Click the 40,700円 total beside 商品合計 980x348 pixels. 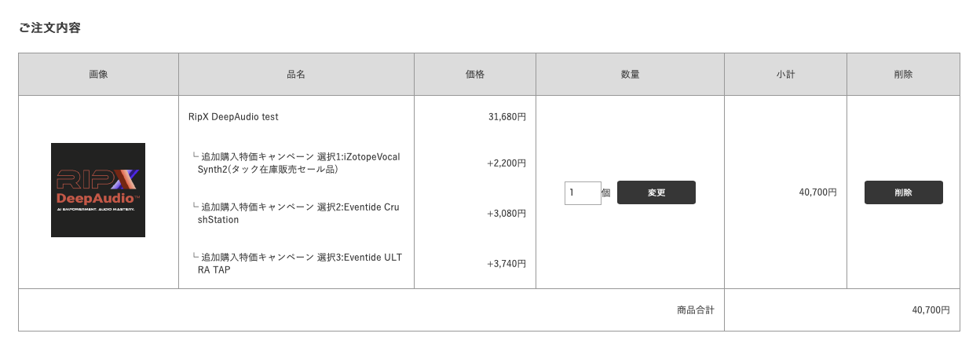click(x=931, y=310)
